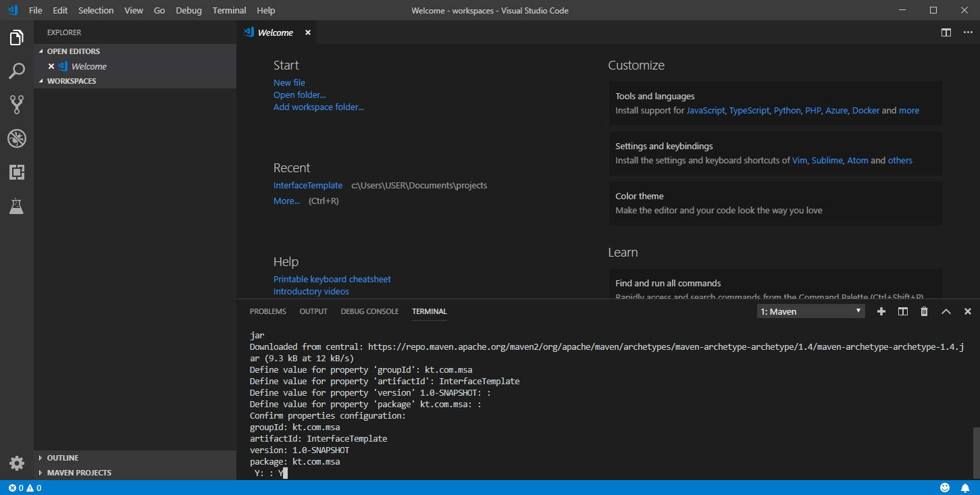Screen dimensions: 980x495
Task: Click the JavaScript language support link
Action: (706, 110)
